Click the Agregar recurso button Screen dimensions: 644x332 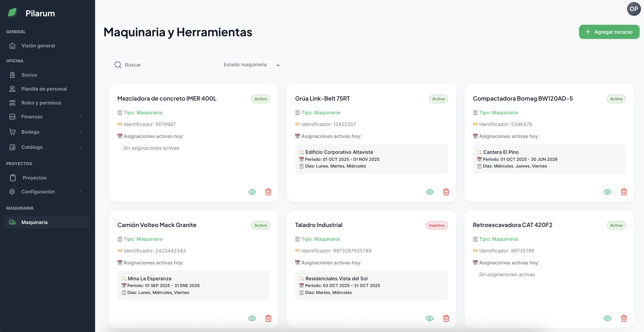(x=609, y=32)
